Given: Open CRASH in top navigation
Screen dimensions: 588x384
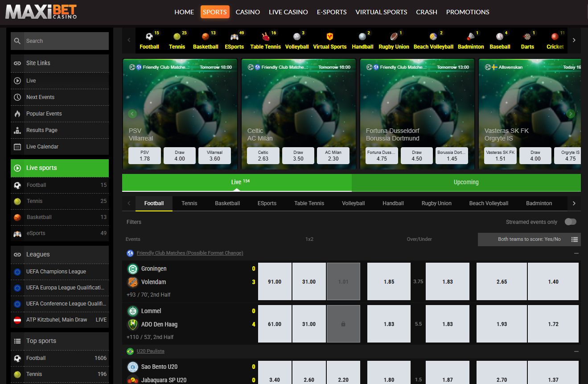Looking at the screenshot, I should click(427, 12).
